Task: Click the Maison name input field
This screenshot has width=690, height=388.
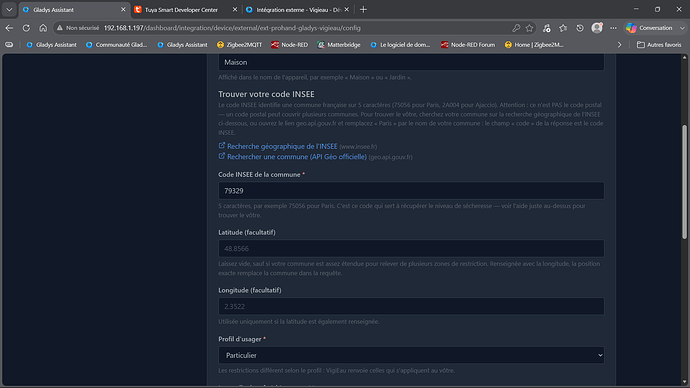Action: click(411, 62)
